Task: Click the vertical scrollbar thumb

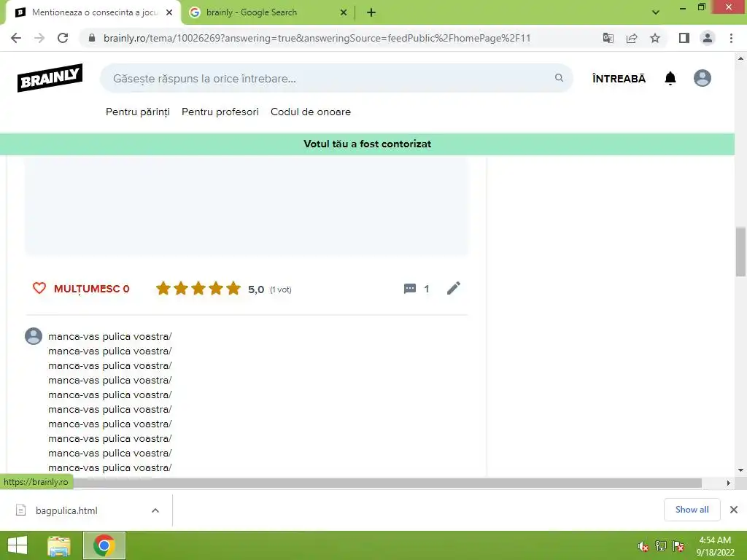Action: click(740, 252)
